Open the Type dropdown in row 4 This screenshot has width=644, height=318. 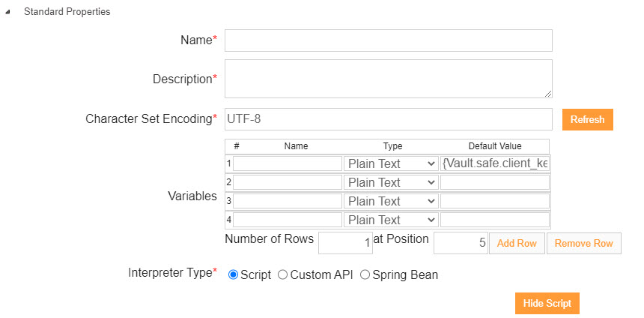pos(391,220)
